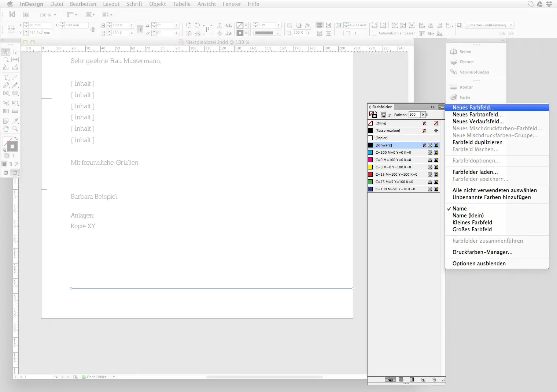
Task: Select the Type tool in the toolbar
Action: click(x=6, y=77)
